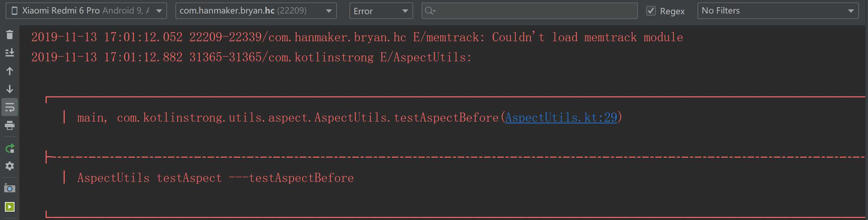Open logcat settings via the gear icon
Screen dimensions: 868x220
tap(10, 166)
